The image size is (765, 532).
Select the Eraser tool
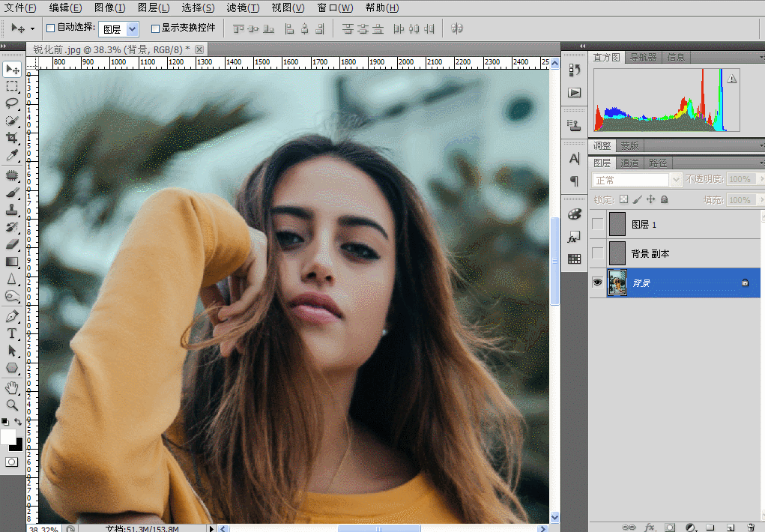pyautogui.click(x=12, y=244)
